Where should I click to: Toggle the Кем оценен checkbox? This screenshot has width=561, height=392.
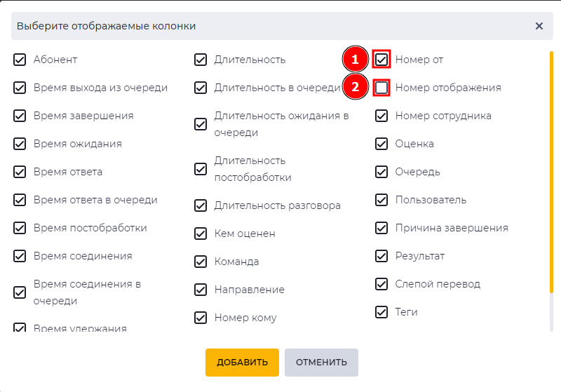click(x=201, y=234)
